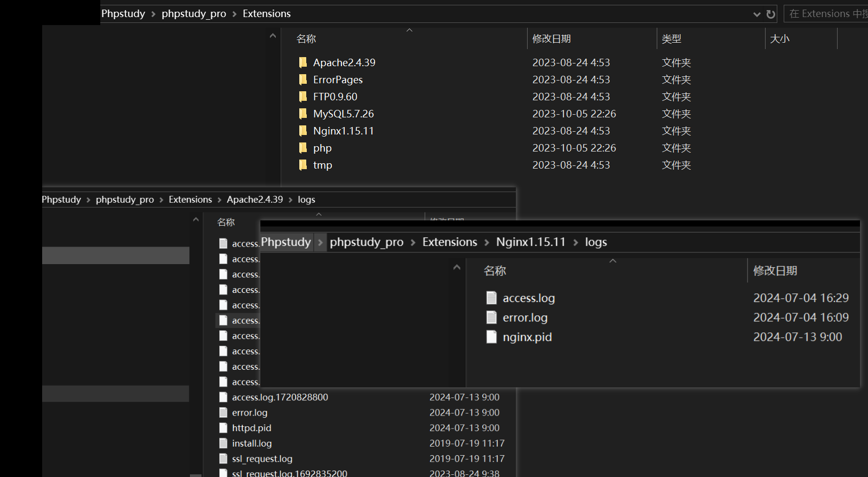Image resolution: width=868 pixels, height=477 pixels.
Task: Sort by 修改日期 column in Extensions window
Action: point(552,39)
